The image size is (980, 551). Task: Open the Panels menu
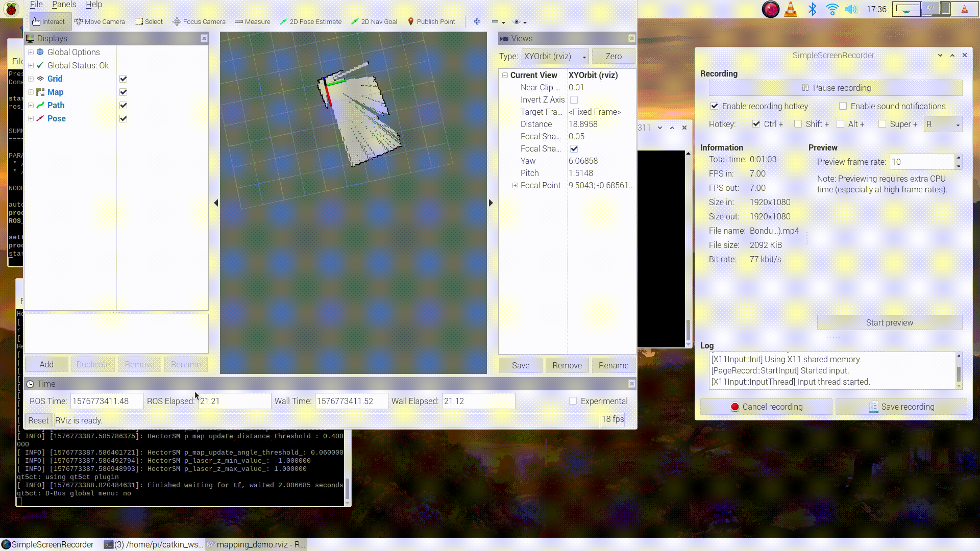pos(64,5)
